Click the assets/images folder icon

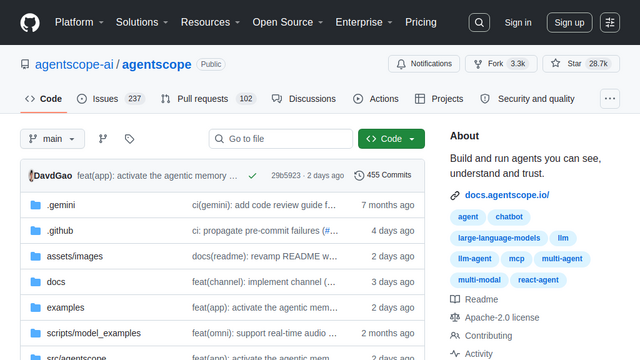tap(36, 256)
